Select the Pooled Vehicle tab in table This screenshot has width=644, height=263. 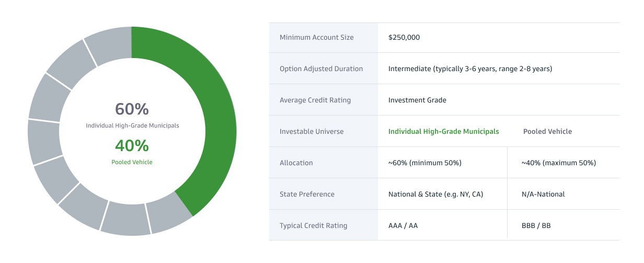pyautogui.click(x=547, y=132)
